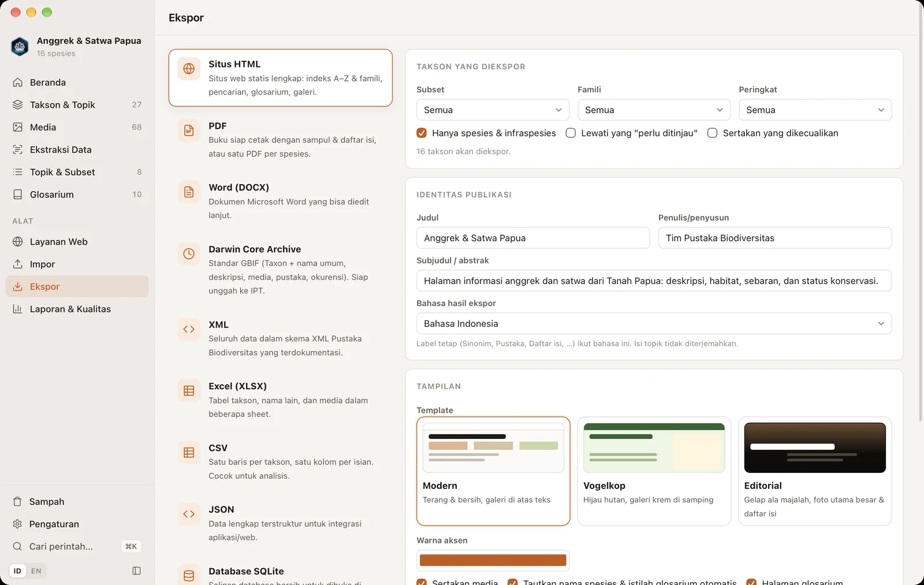The image size is (924, 585).
Task: Click the Beranda home icon
Action: click(x=18, y=83)
